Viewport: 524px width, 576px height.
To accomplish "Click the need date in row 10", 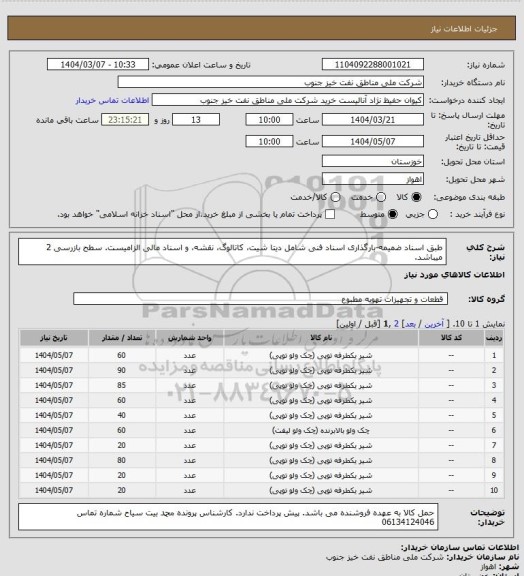I will [x=54, y=490].
